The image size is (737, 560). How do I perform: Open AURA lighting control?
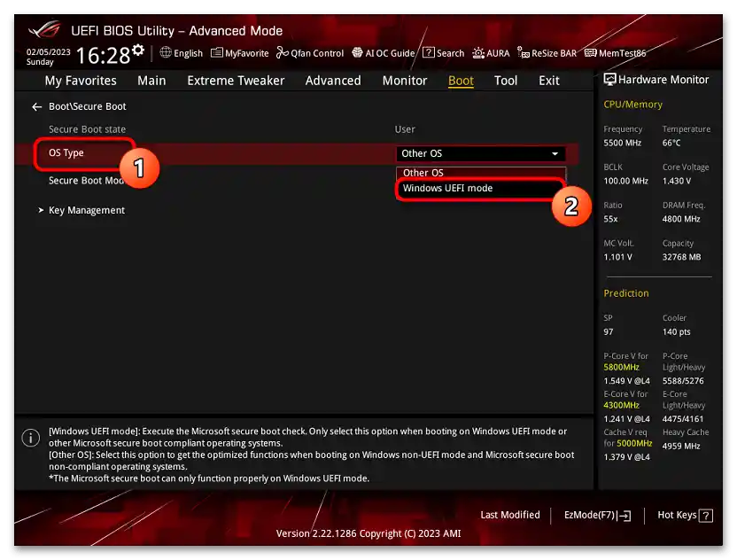click(491, 53)
